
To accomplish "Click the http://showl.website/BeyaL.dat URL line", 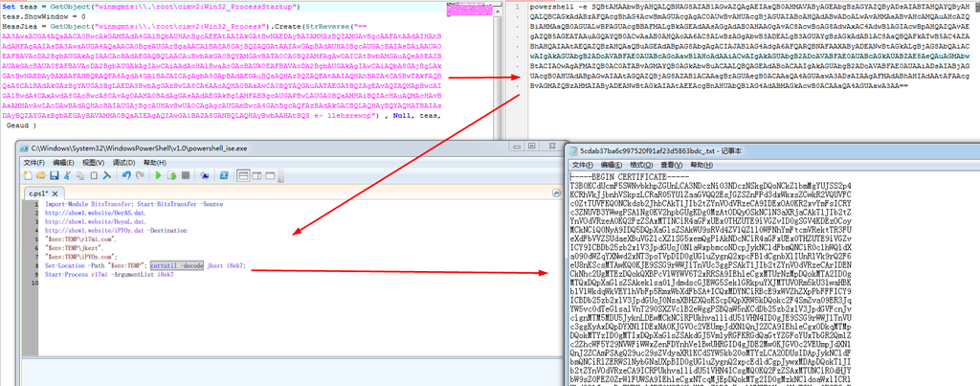I will 96,222.
